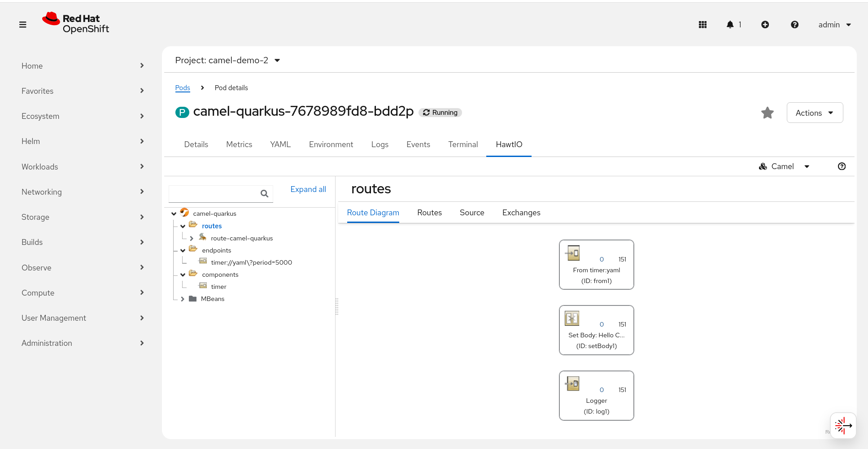Open the hamburger navigation menu
The image size is (868, 449).
pyautogui.click(x=23, y=25)
